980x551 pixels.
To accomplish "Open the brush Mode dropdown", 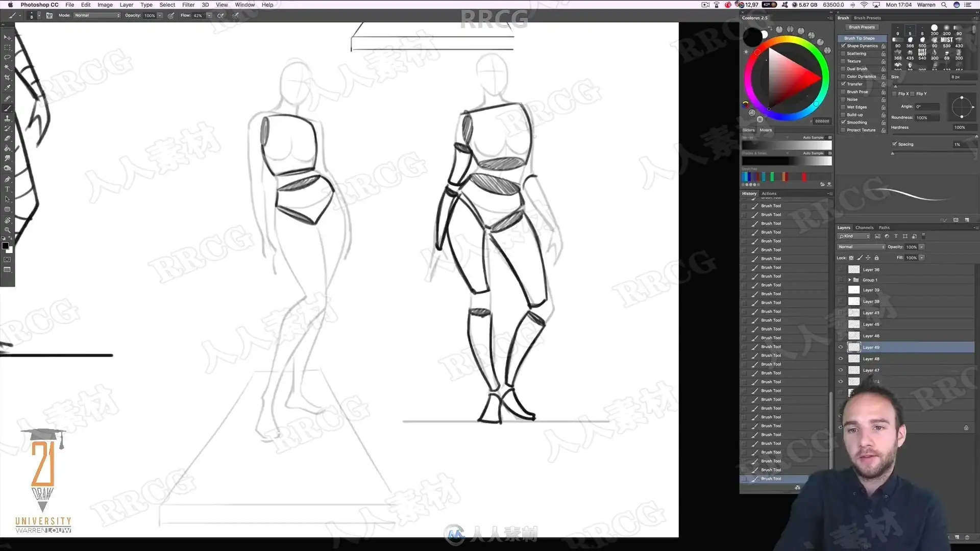I will coord(97,15).
